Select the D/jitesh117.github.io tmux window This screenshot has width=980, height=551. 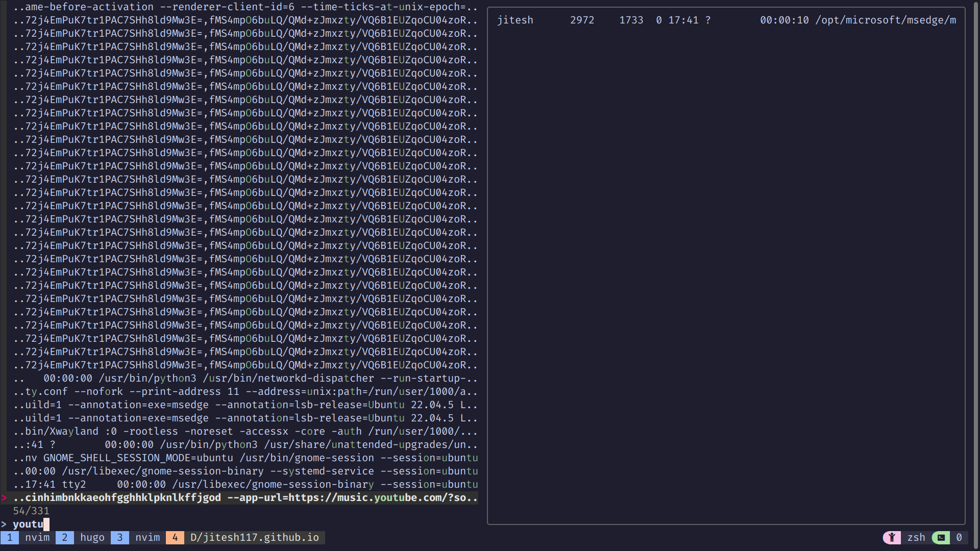[254, 537]
